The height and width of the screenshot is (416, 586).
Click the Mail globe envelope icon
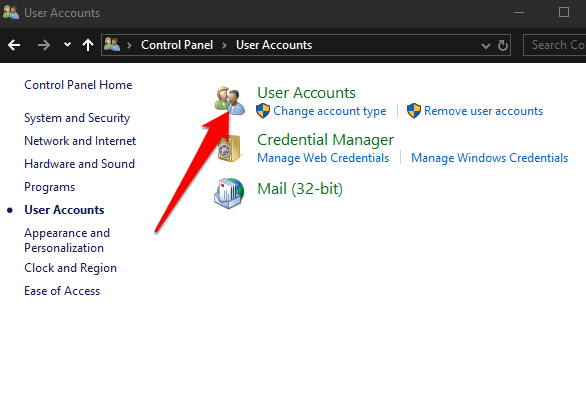[229, 193]
